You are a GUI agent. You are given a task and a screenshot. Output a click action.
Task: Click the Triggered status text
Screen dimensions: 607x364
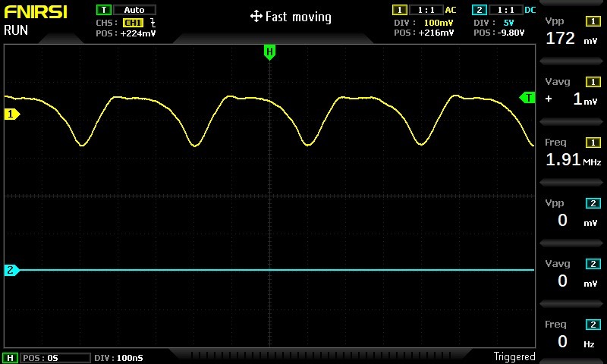tap(514, 356)
